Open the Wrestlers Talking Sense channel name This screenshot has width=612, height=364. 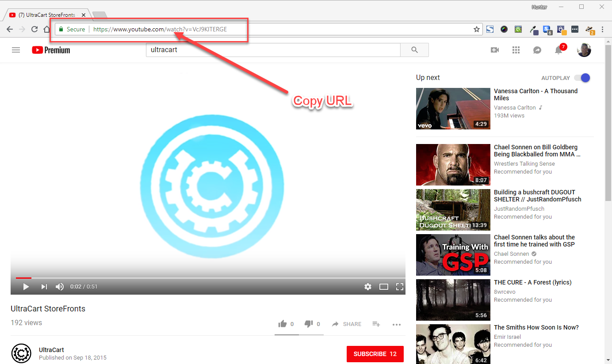(x=524, y=164)
